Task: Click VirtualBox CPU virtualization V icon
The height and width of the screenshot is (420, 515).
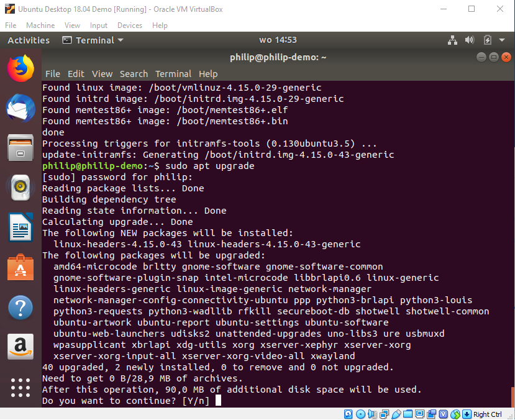Action: point(443,414)
